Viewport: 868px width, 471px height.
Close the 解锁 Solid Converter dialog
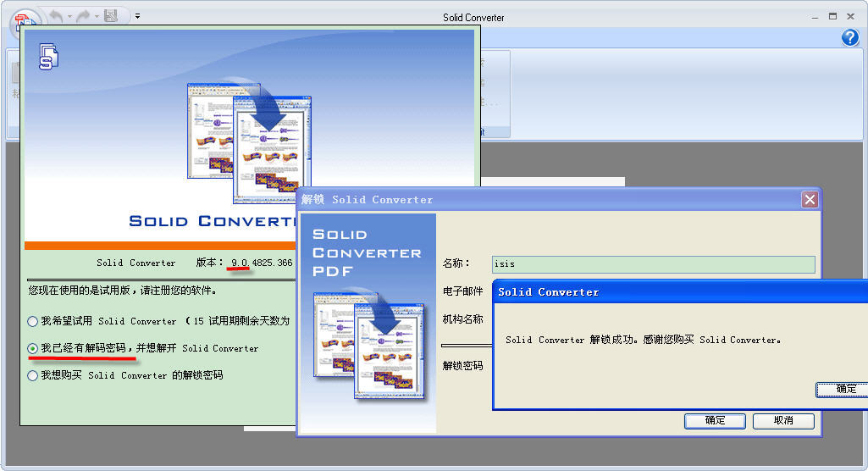click(810, 200)
